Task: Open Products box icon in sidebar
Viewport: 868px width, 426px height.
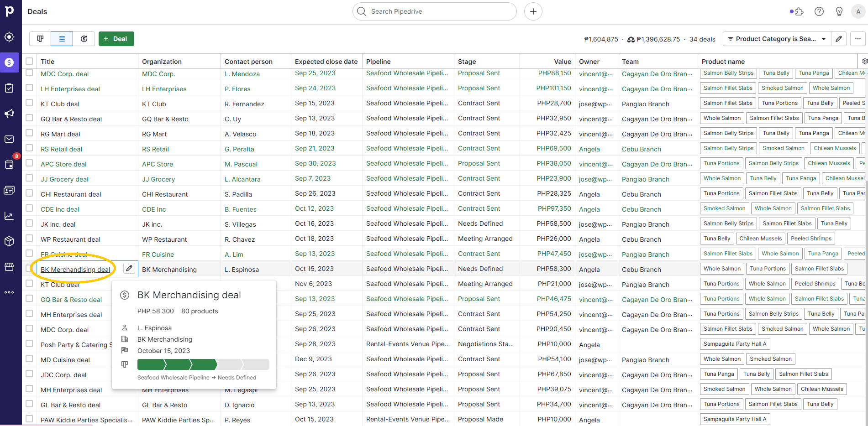Action: [x=10, y=241]
